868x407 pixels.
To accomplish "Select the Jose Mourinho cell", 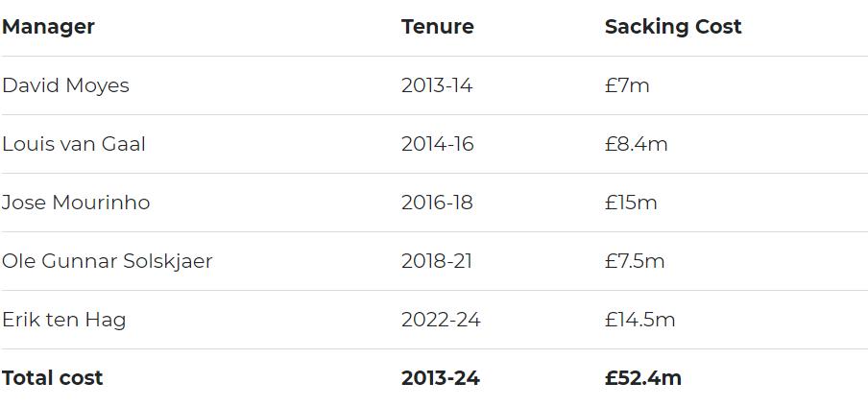I will pos(76,203).
